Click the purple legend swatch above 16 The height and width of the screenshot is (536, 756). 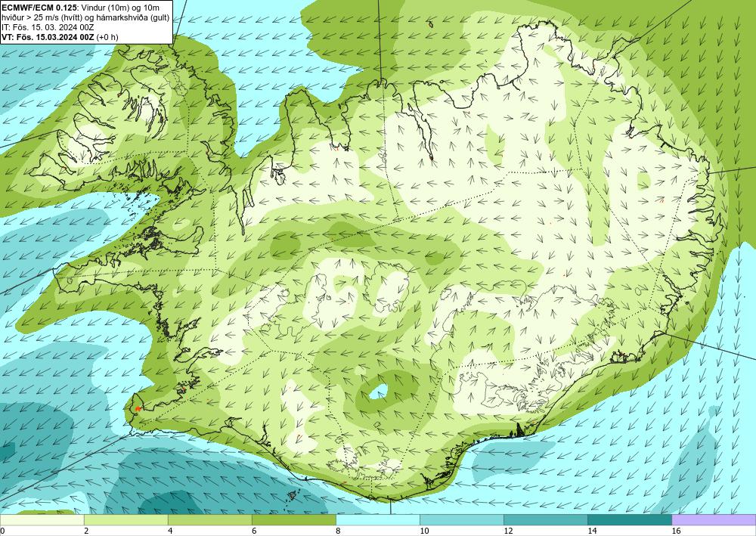pyautogui.click(x=714, y=520)
